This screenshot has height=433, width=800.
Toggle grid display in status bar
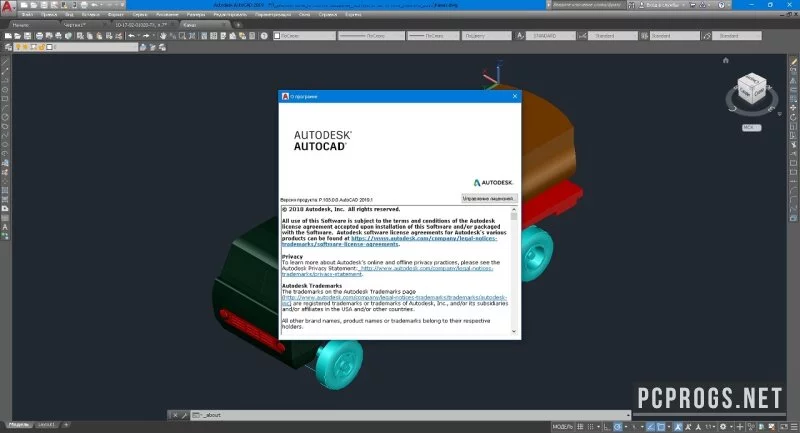pos(581,427)
